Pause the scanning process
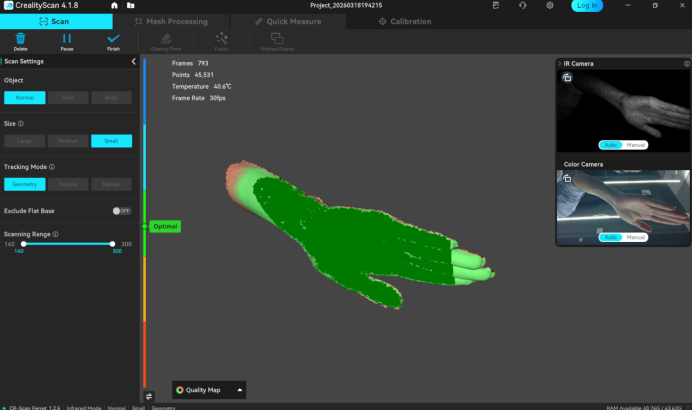Viewport: 692px width, 411px height. click(66, 40)
